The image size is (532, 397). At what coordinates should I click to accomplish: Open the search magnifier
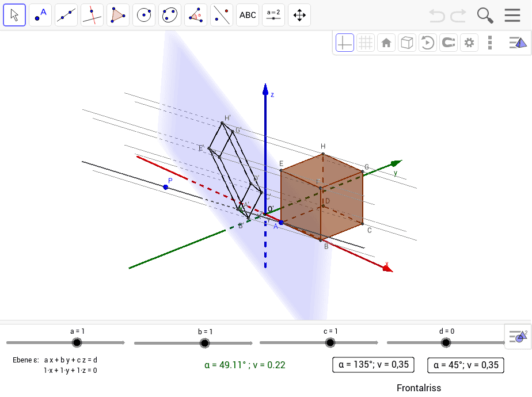(485, 16)
